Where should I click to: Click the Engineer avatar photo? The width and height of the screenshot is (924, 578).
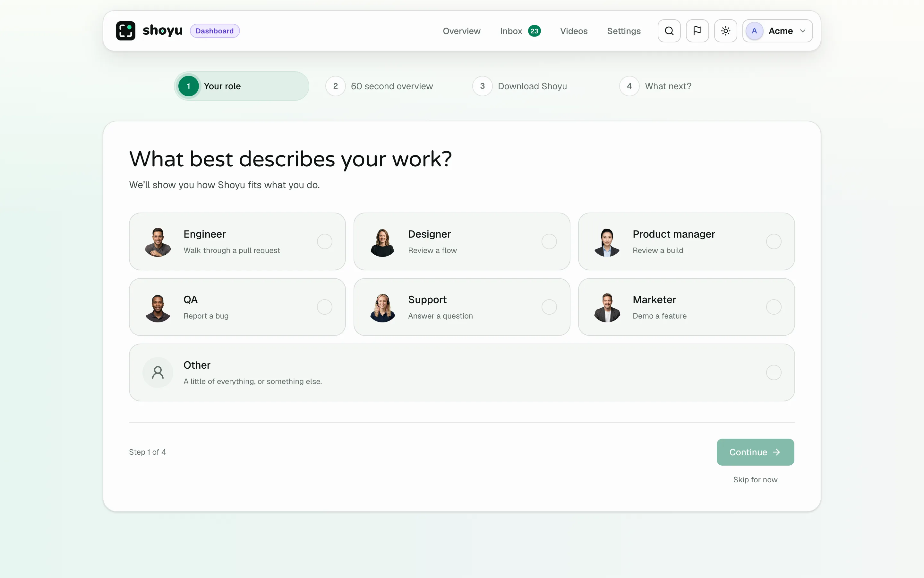tap(158, 241)
